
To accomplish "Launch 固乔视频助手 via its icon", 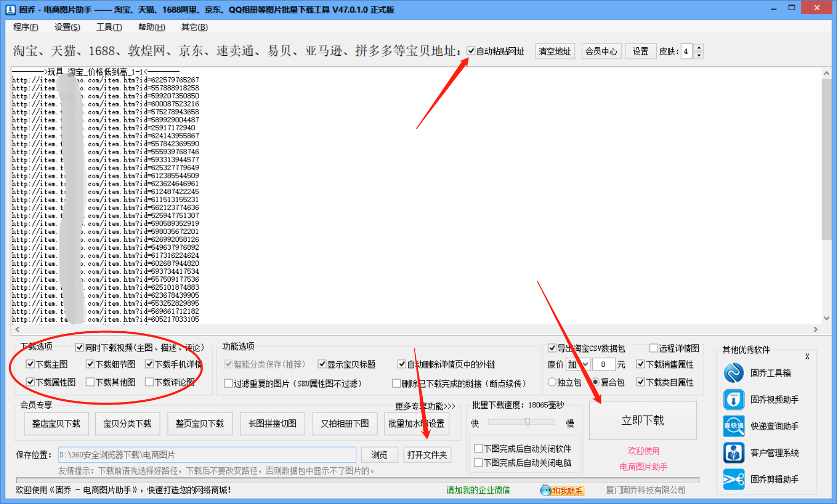I will (x=734, y=399).
